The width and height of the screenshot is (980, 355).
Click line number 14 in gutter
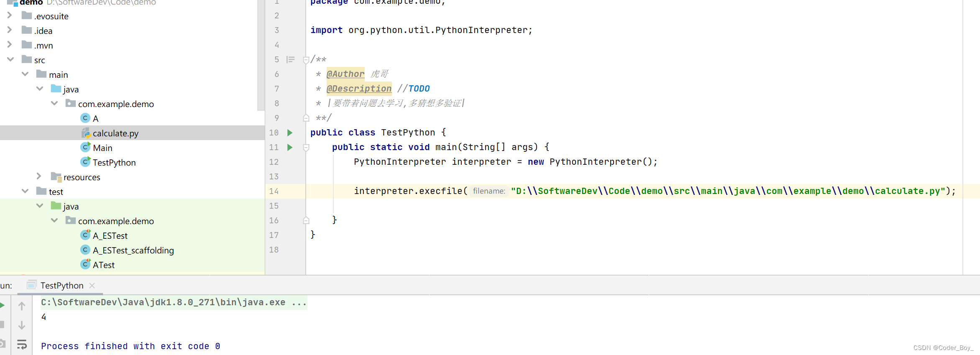[x=274, y=191]
